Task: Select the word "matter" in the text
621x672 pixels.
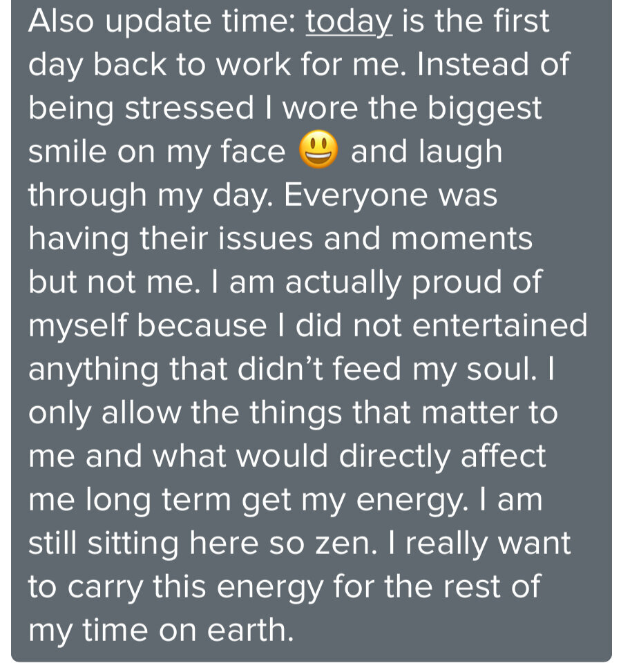Action: coord(470,413)
